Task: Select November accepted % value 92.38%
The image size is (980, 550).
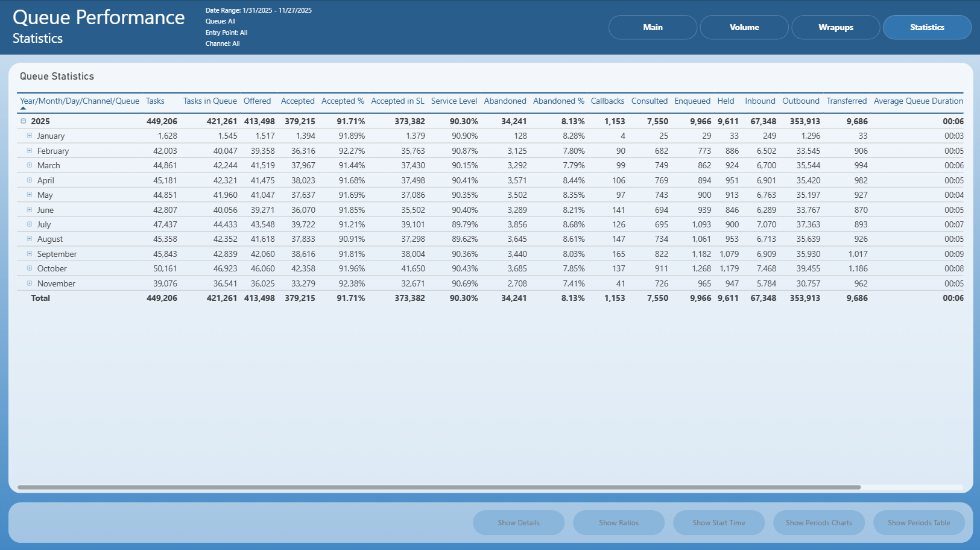Action: [352, 283]
